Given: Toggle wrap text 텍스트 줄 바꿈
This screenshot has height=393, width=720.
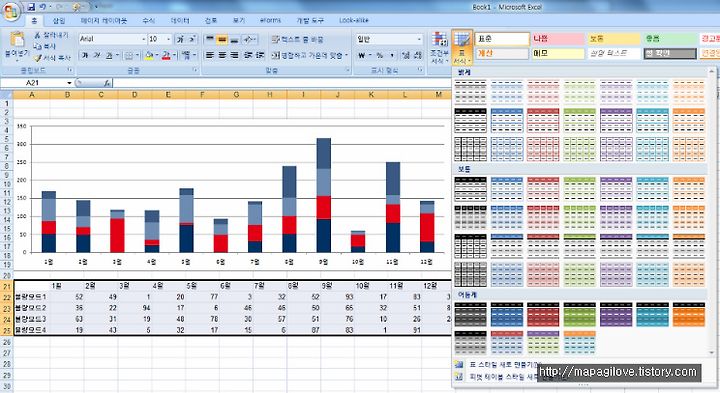Looking at the screenshot, I should (297, 39).
